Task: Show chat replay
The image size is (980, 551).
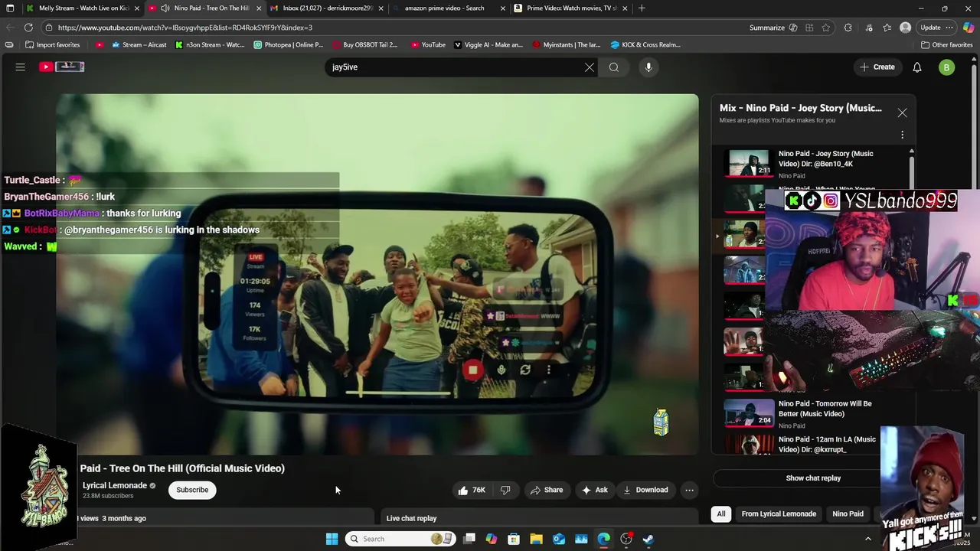Action: [813, 478]
